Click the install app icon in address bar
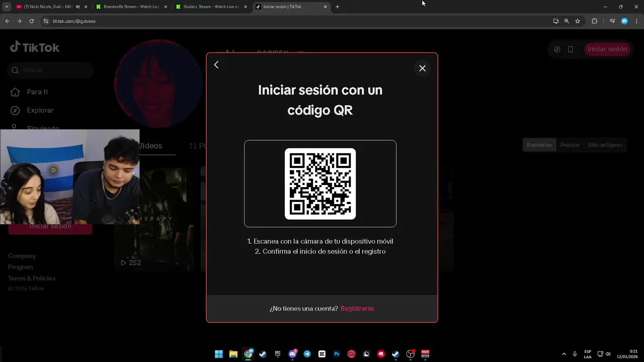The width and height of the screenshot is (644, 362). click(556, 21)
